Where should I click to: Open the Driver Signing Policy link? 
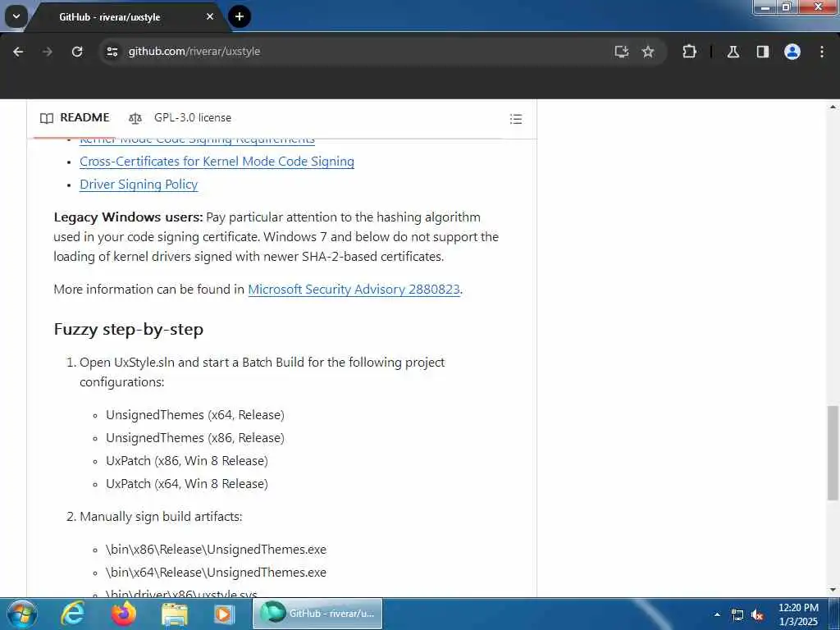(x=139, y=185)
